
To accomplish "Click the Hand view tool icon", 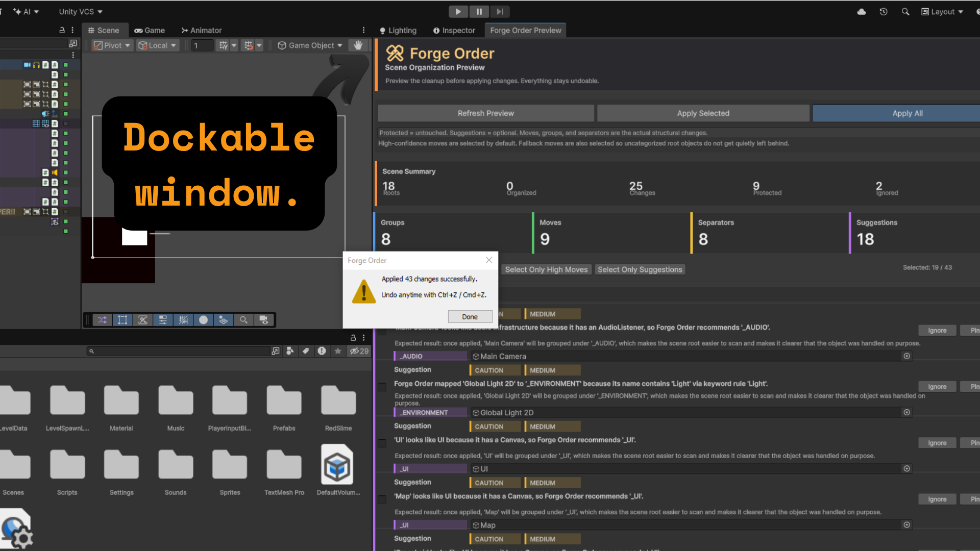I will pyautogui.click(x=358, y=45).
